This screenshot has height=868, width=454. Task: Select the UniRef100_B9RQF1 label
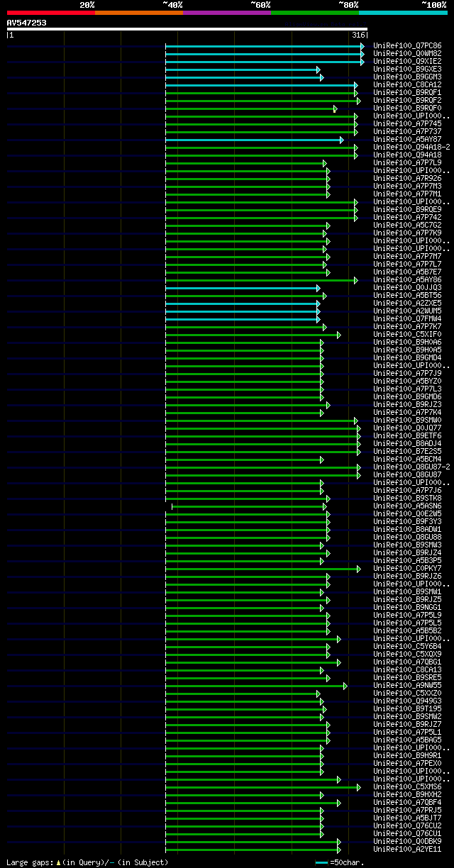click(407, 92)
